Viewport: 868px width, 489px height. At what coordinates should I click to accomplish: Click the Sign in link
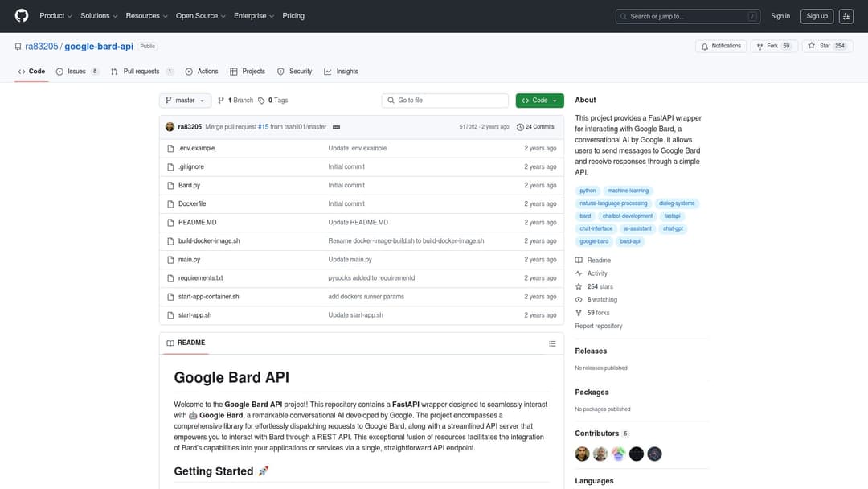pos(780,16)
